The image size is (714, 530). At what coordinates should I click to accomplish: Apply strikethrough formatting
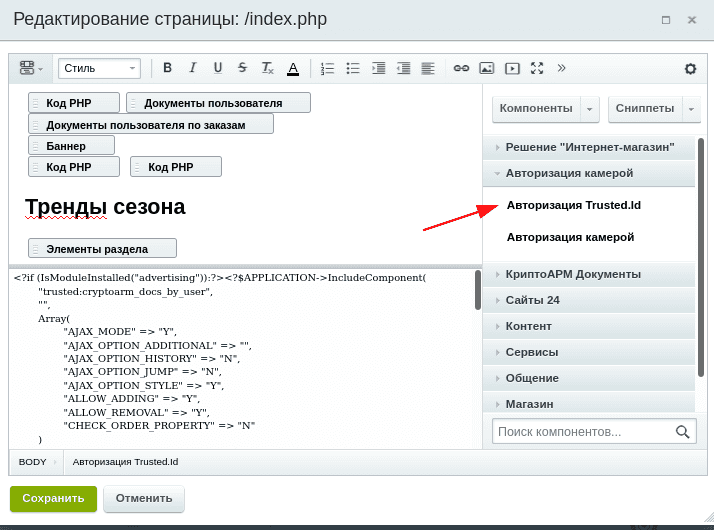click(x=242, y=68)
